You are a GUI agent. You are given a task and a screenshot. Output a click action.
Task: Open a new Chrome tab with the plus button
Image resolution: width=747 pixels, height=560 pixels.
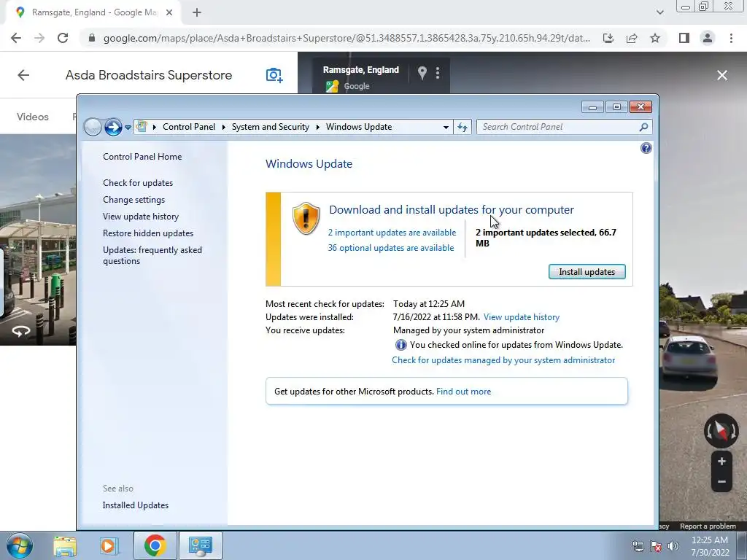pyautogui.click(x=197, y=12)
